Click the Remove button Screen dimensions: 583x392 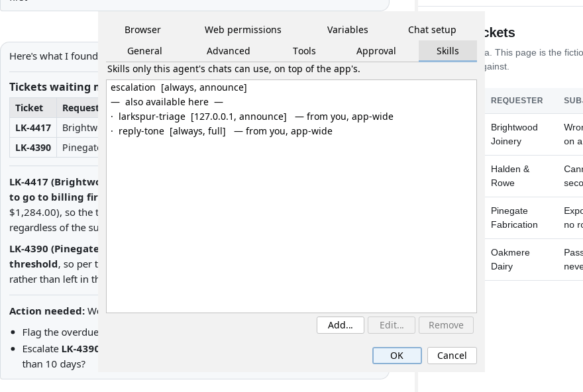tap(446, 325)
